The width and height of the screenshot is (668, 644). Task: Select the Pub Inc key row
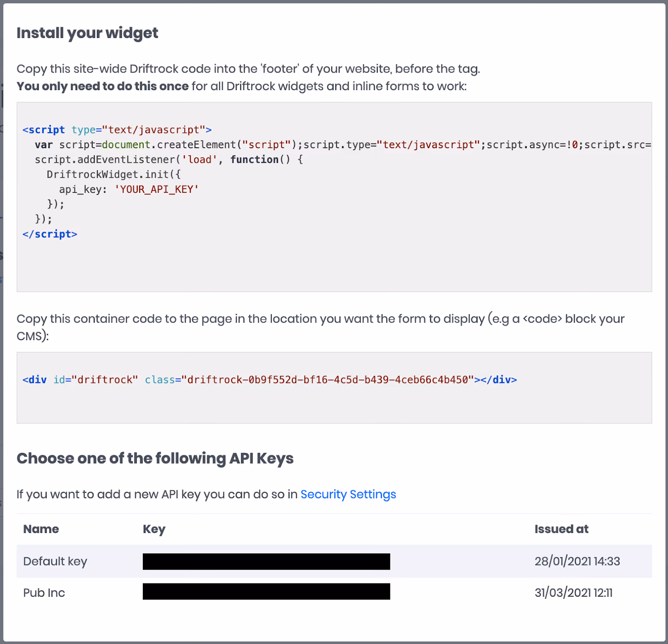(x=334, y=593)
